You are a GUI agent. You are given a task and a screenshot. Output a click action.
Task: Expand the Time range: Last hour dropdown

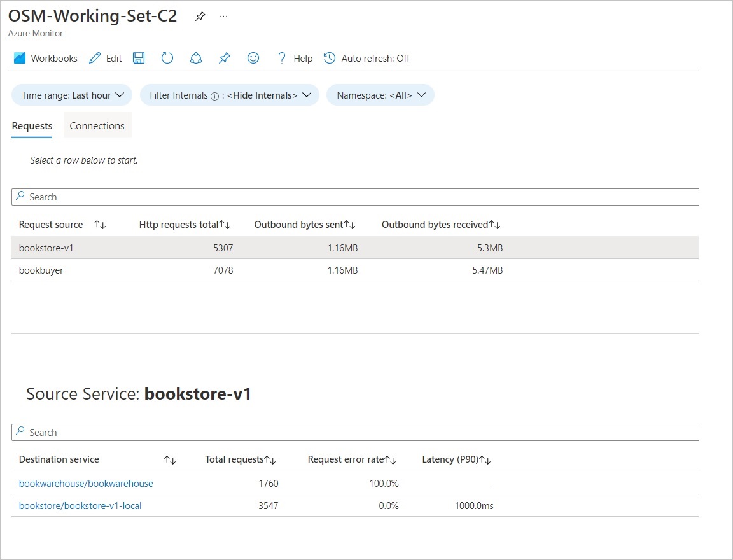point(72,95)
